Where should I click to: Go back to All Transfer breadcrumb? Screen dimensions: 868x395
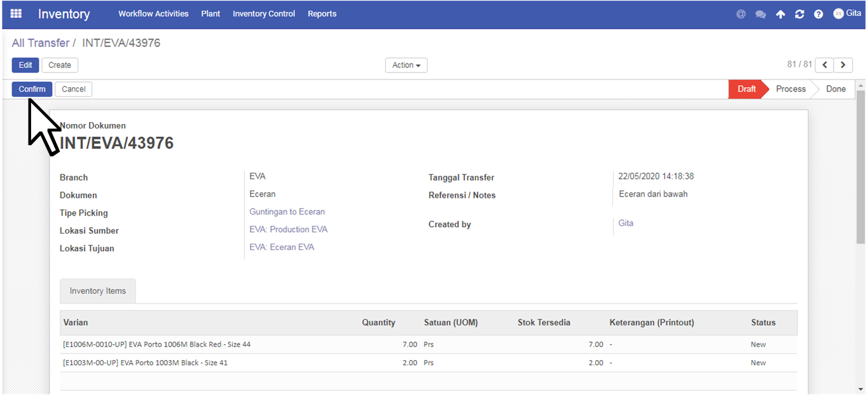coord(41,43)
